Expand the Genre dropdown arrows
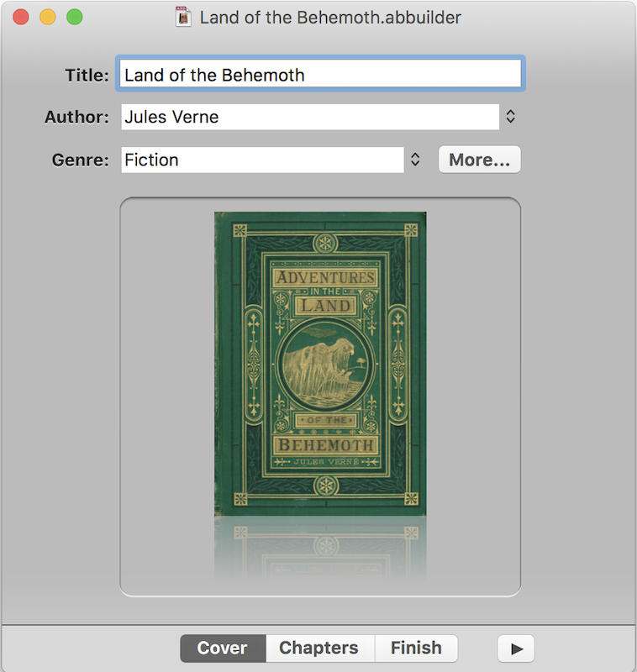 point(414,160)
